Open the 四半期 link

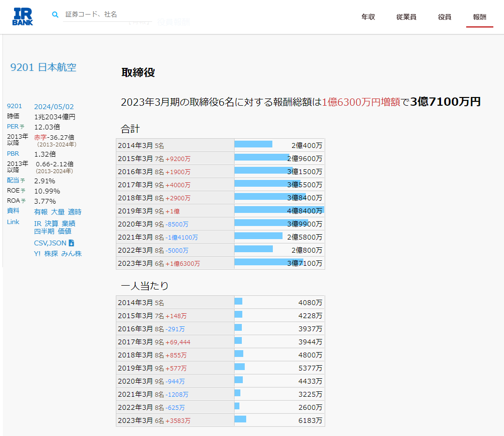pyautogui.click(x=44, y=231)
